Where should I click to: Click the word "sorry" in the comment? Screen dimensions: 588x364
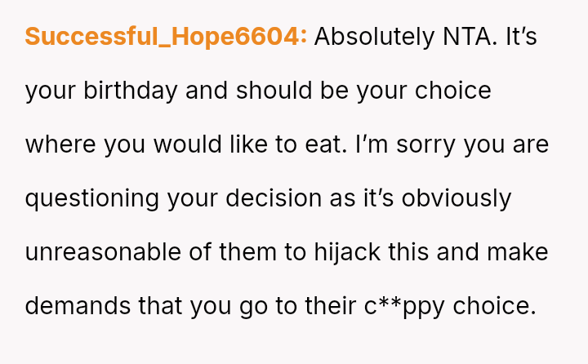click(416, 144)
